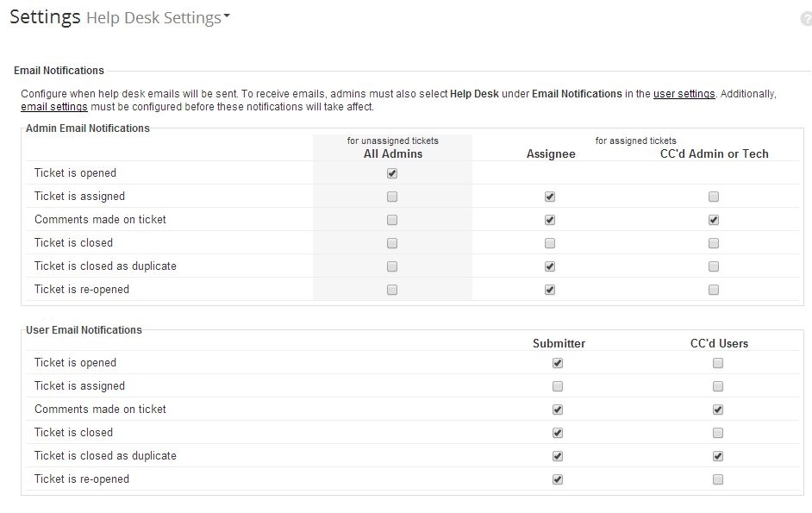Uncheck CC'd Admin or Tech for Comments made on ticket

pos(714,220)
